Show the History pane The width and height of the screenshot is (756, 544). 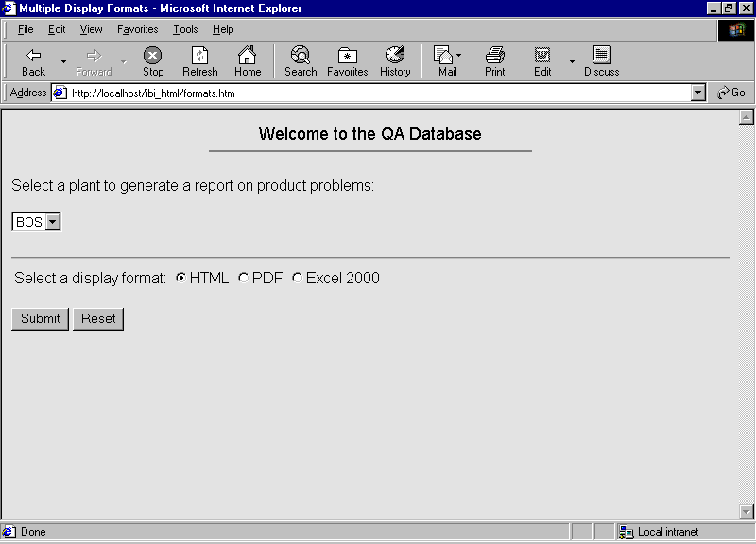click(x=395, y=61)
